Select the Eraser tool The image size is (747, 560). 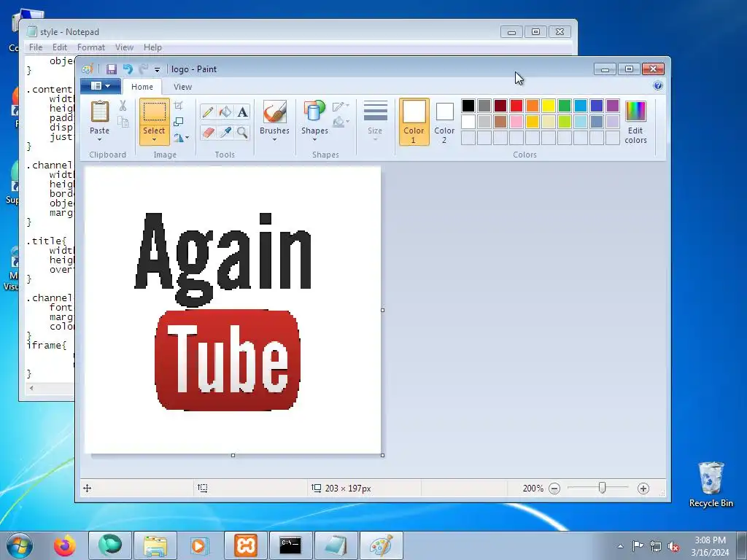coord(208,132)
